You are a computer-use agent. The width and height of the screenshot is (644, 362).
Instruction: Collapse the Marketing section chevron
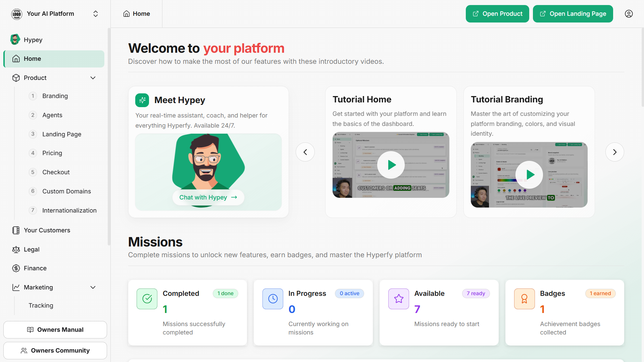click(93, 287)
